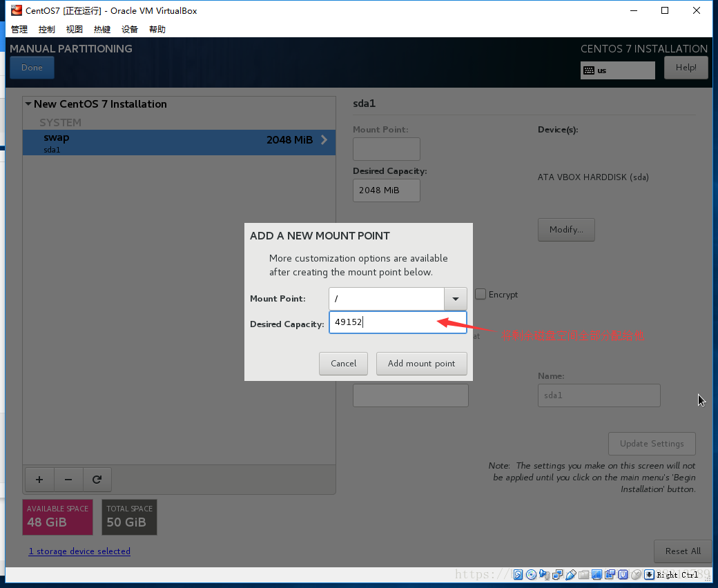The width and height of the screenshot is (718, 588).
Task: Toggle the Encrypt checkbox
Action: pyautogui.click(x=481, y=294)
